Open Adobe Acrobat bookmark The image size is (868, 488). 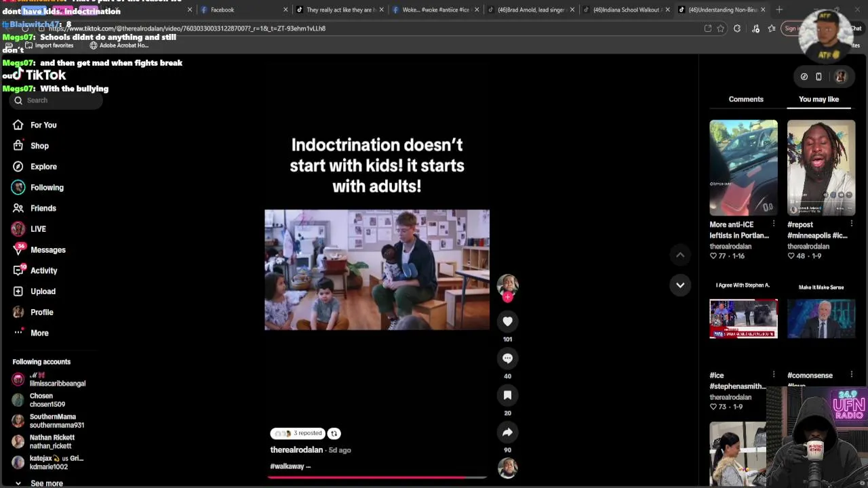click(119, 45)
